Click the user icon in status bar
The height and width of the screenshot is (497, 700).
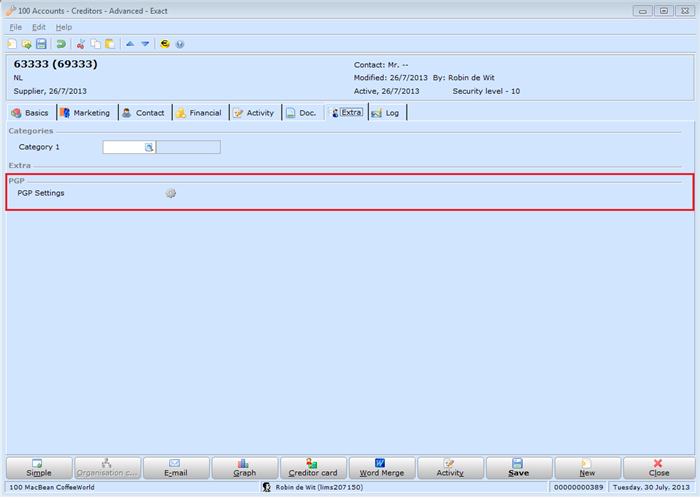tap(267, 487)
